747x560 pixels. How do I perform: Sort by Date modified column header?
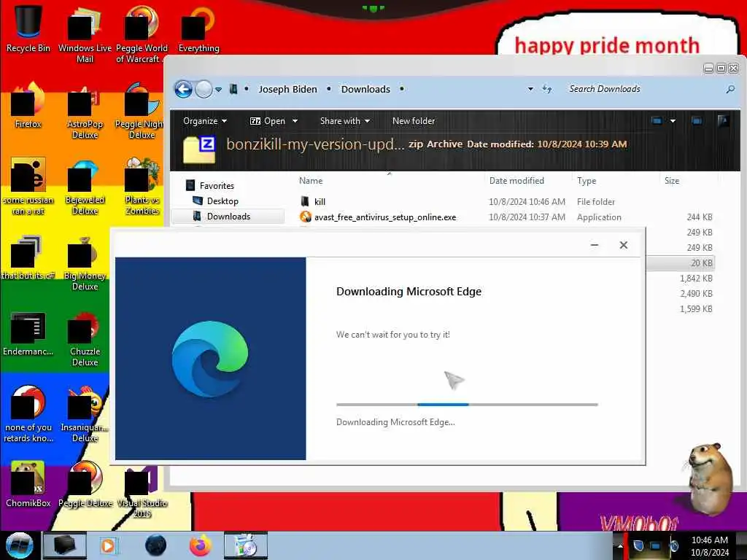[516, 181]
